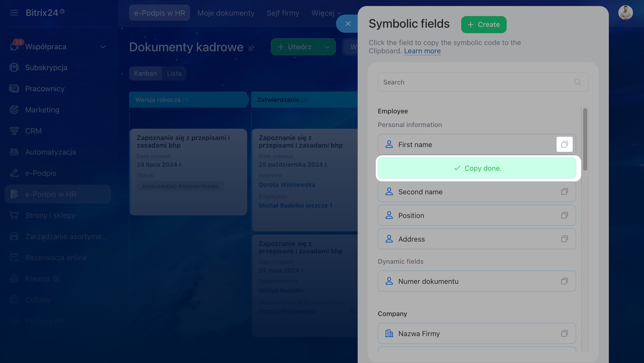The image size is (644, 363).
Task: Click the symbolic fields Search input
Action: tap(477, 82)
